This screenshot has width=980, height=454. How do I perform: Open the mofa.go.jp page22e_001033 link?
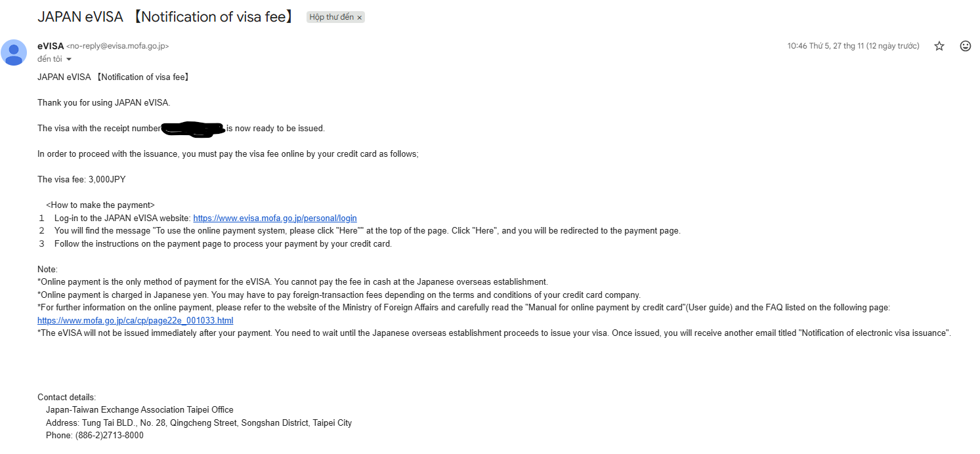click(135, 321)
